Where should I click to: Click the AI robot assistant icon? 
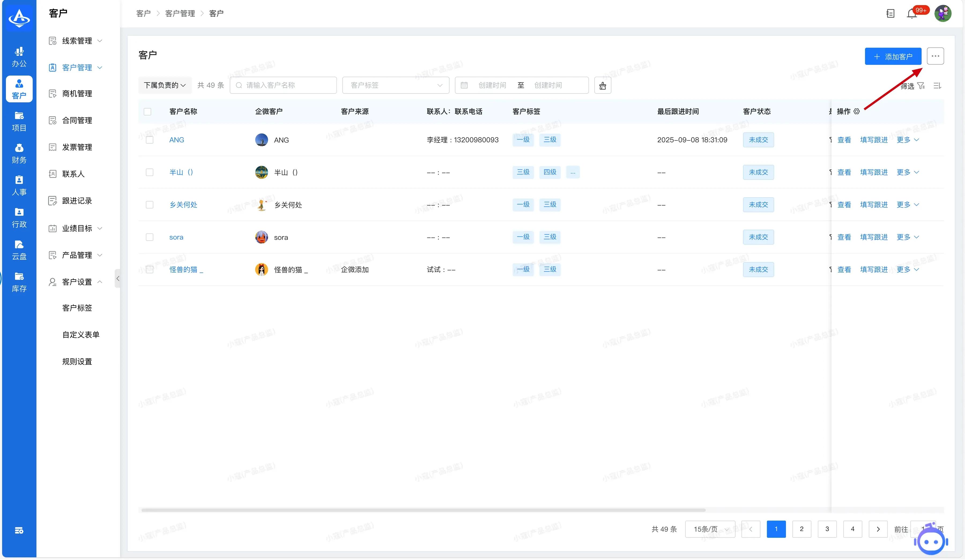[x=930, y=542]
